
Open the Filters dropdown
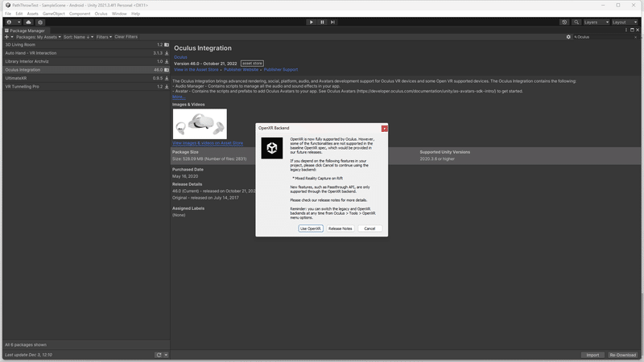coord(104,37)
